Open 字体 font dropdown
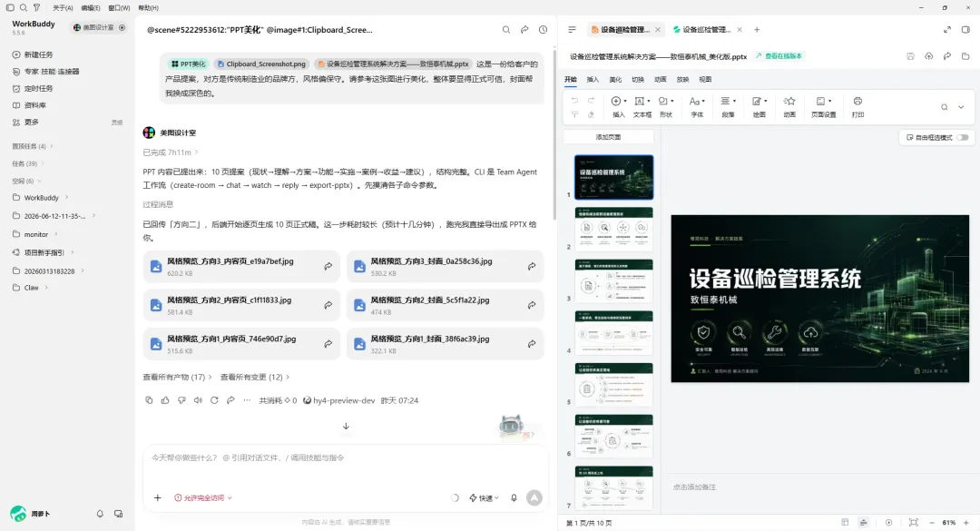980x531 pixels. click(698, 106)
